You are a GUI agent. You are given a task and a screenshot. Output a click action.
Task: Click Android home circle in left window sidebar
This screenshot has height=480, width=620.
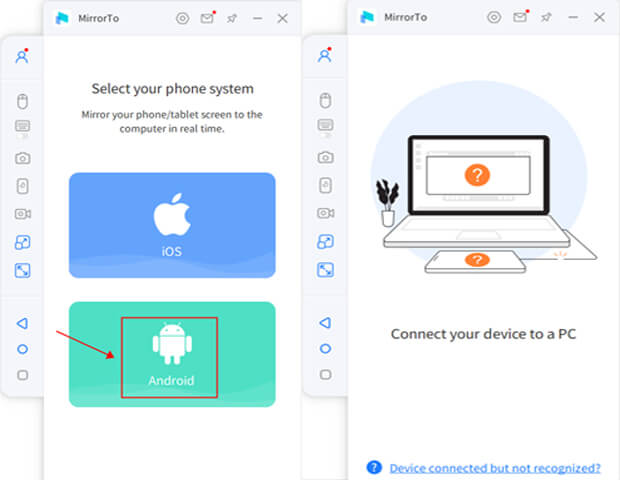(23, 349)
